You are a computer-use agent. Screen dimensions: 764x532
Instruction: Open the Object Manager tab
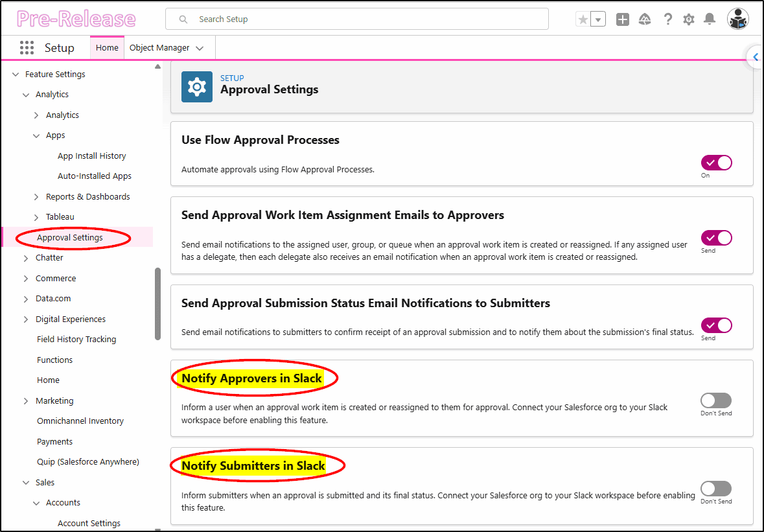[159, 48]
